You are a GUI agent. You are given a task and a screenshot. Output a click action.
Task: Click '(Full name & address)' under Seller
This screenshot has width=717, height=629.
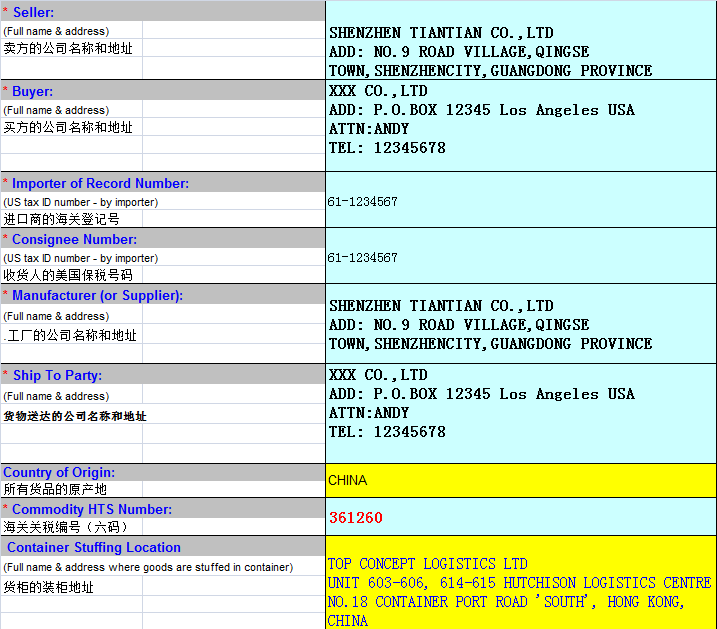pyautogui.click(x=56, y=31)
